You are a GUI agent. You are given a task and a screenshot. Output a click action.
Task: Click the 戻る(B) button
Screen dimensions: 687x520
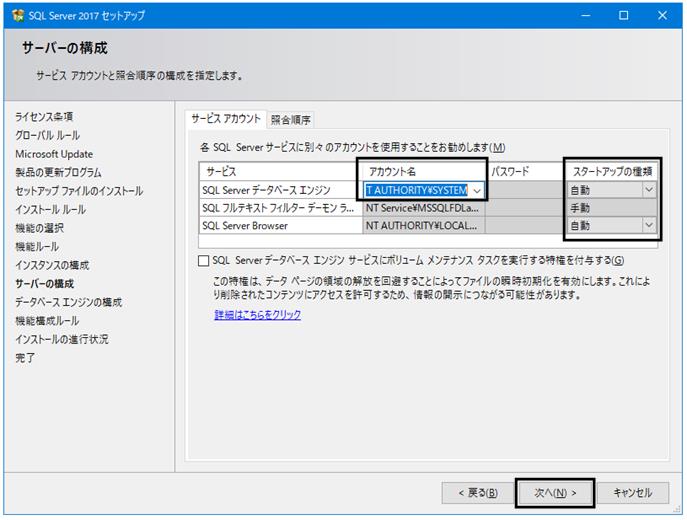478,493
